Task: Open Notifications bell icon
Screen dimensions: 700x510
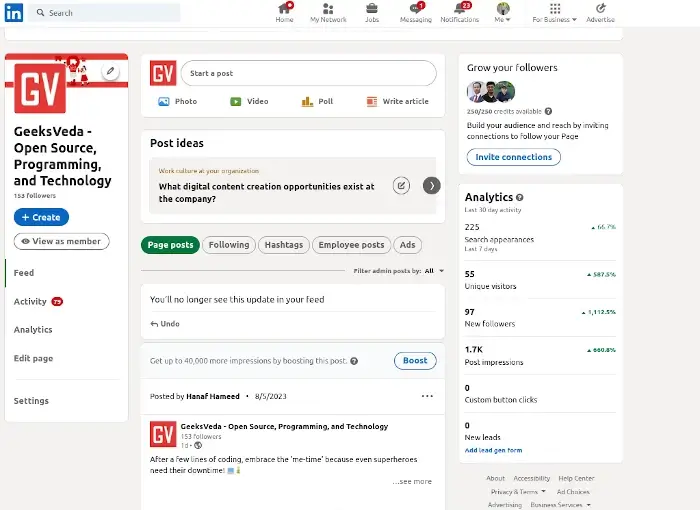Action: [459, 13]
